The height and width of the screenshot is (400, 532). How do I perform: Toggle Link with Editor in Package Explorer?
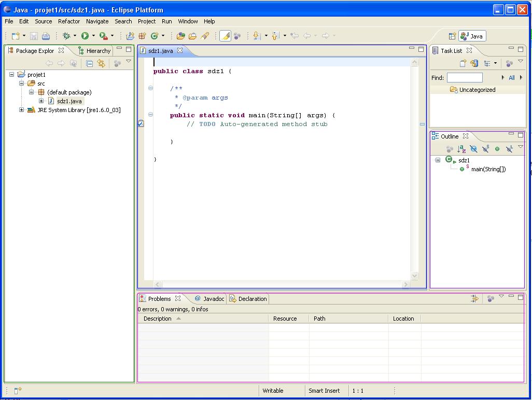click(x=101, y=63)
